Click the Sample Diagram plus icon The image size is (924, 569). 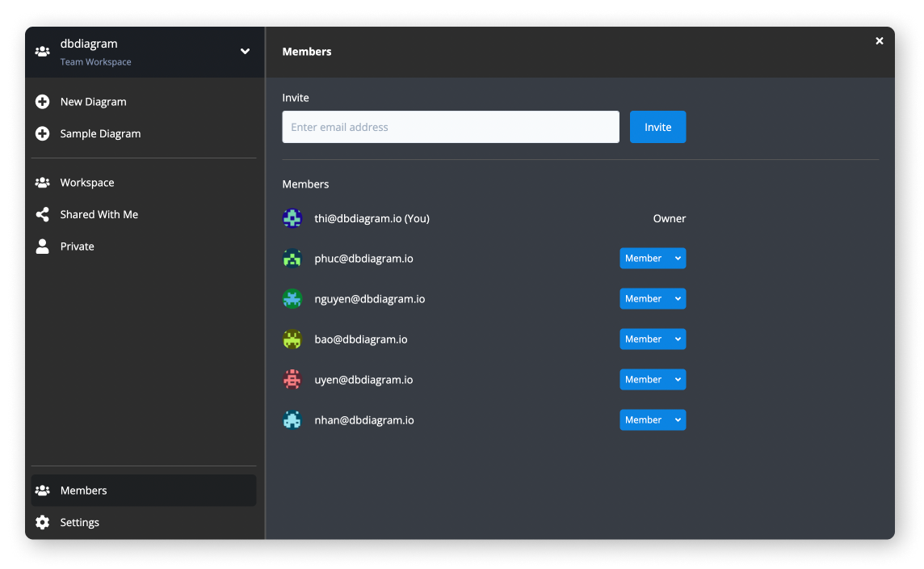tap(43, 133)
